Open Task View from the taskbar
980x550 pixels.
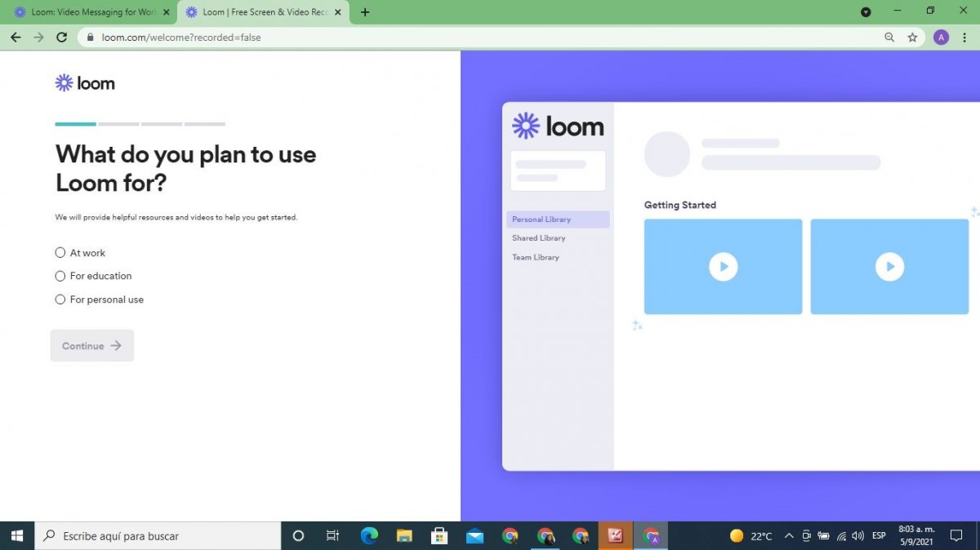332,536
